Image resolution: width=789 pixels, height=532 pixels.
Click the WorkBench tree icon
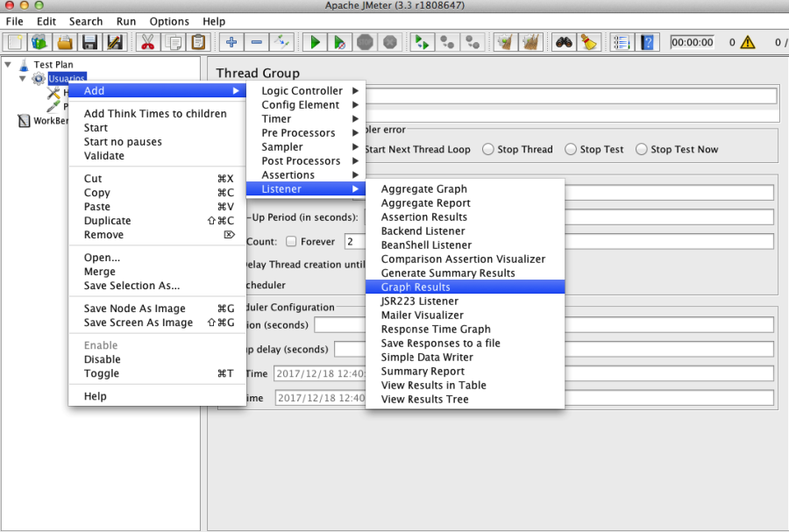(24, 121)
